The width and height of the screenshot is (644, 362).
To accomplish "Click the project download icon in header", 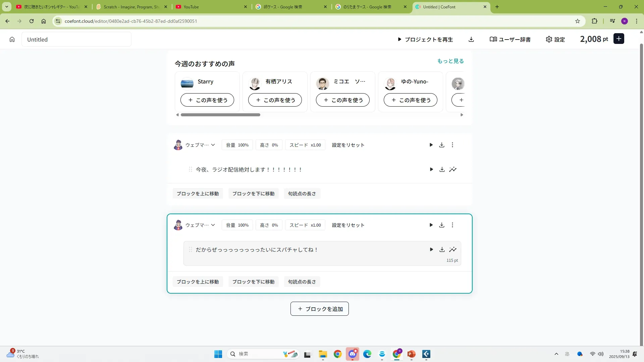I will (471, 39).
